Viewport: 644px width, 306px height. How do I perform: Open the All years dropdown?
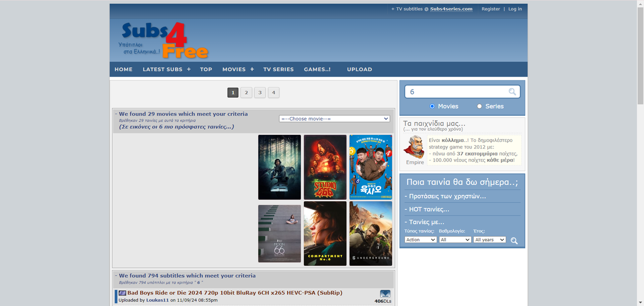[x=490, y=240]
